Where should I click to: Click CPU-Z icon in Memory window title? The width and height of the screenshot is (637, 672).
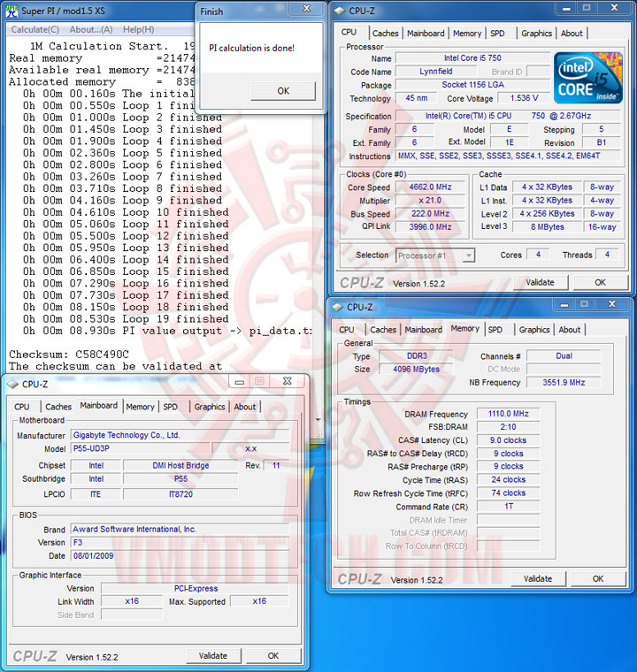(338, 308)
